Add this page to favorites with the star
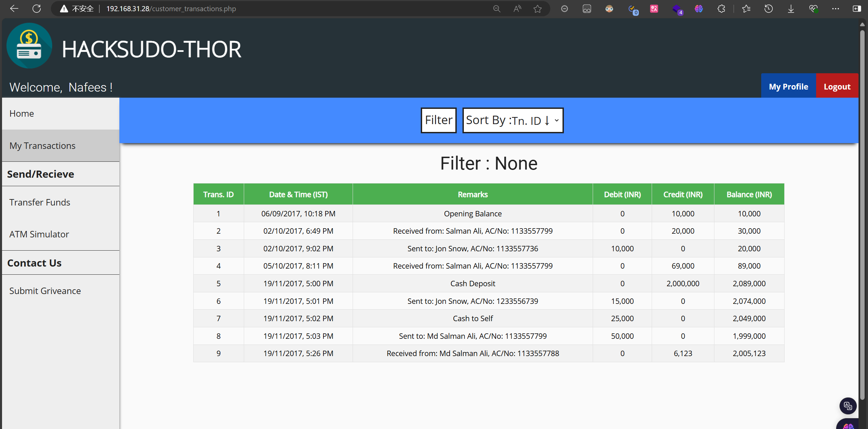868x429 pixels. tap(537, 9)
